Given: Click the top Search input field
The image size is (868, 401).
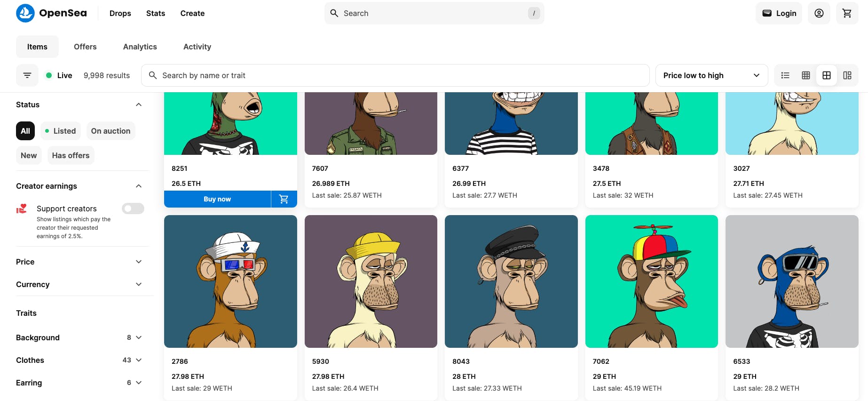Looking at the screenshot, I should [x=434, y=13].
